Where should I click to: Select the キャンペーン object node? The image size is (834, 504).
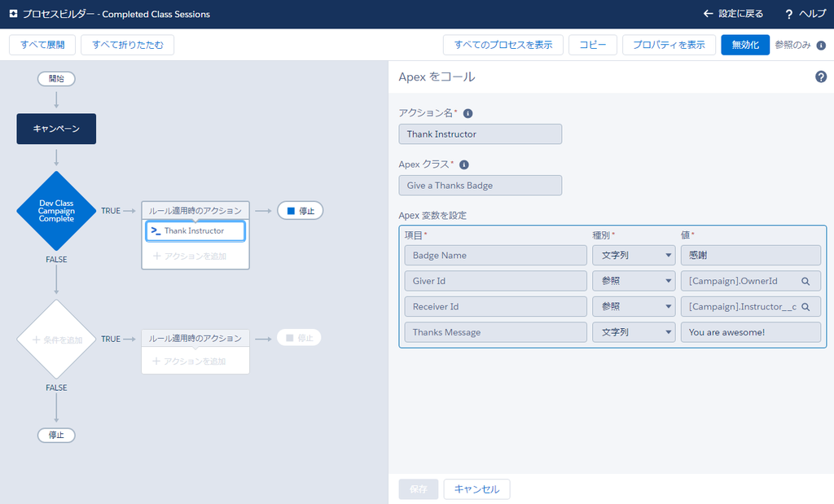(x=56, y=129)
